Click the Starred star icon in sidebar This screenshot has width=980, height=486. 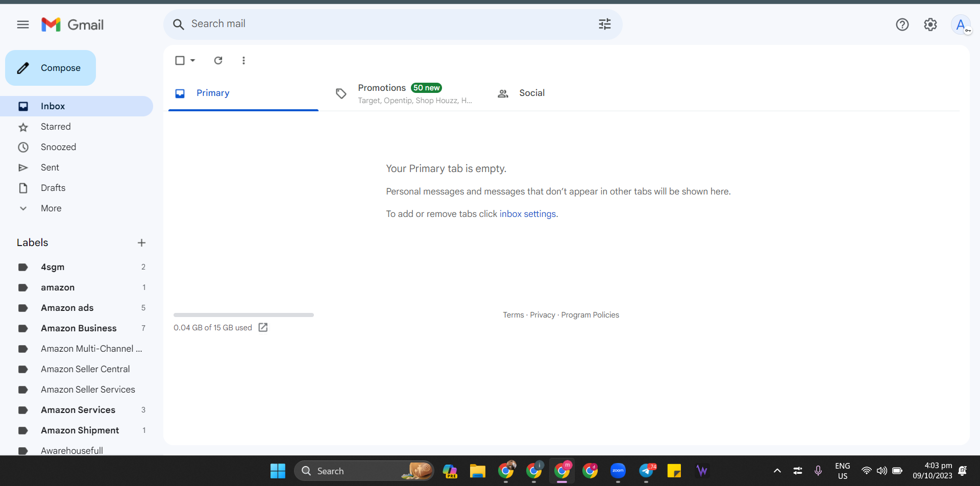pos(23,127)
